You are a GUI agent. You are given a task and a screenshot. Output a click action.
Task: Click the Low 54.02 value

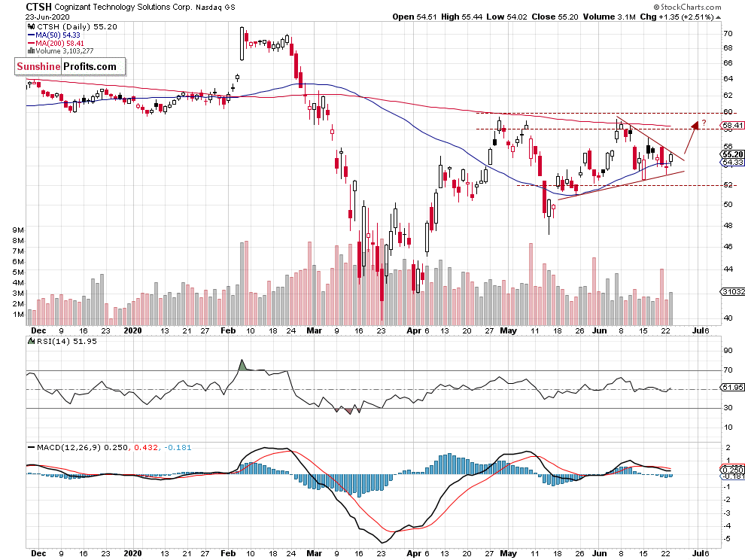[506, 17]
